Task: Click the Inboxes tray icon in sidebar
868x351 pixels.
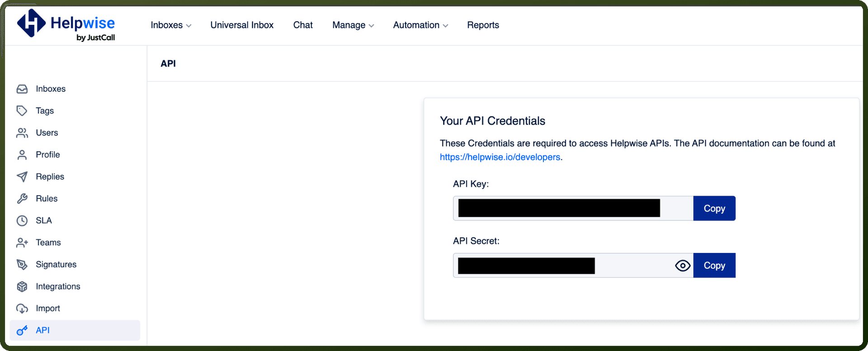Action: pos(22,89)
